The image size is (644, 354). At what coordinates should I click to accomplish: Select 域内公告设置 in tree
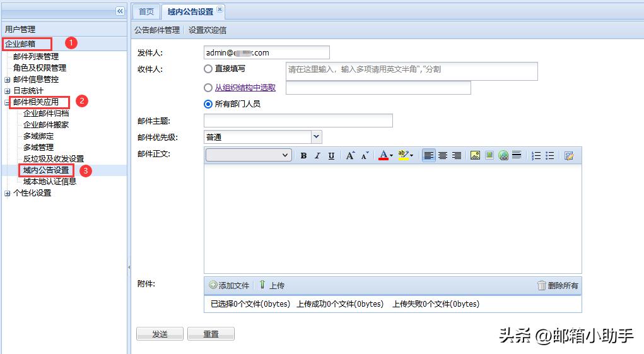click(x=46, y=170)
